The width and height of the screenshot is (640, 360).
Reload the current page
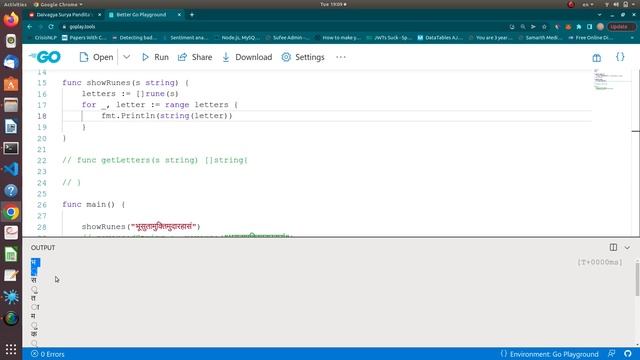51,27
